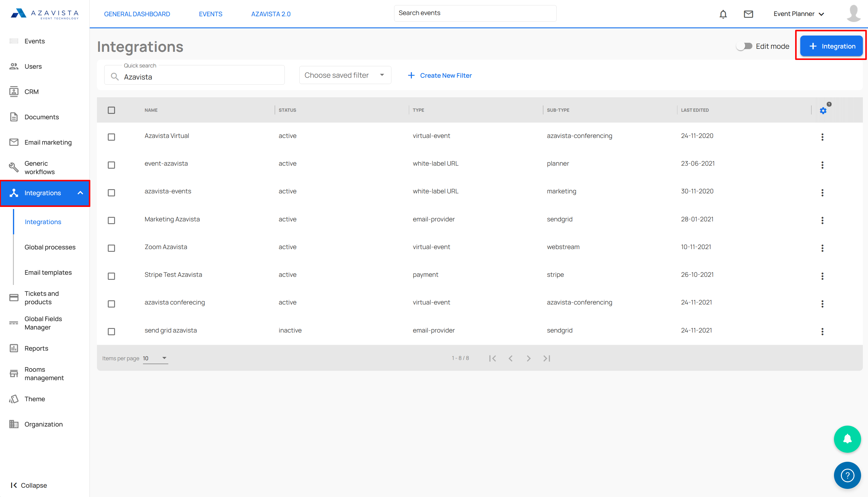Open the Azavista 2.0 tab
The height and width of the screenshot is (497, 868).
[x=271, y=14]
